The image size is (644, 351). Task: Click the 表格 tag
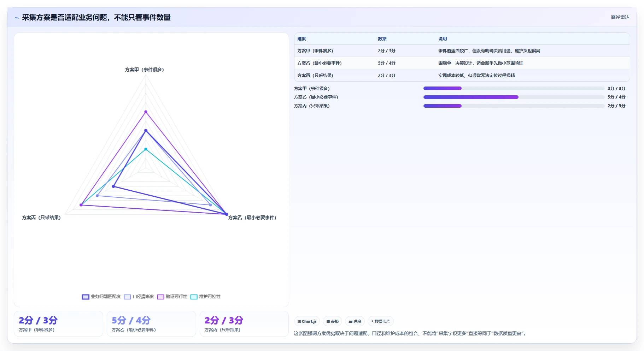tap(332, 321)
